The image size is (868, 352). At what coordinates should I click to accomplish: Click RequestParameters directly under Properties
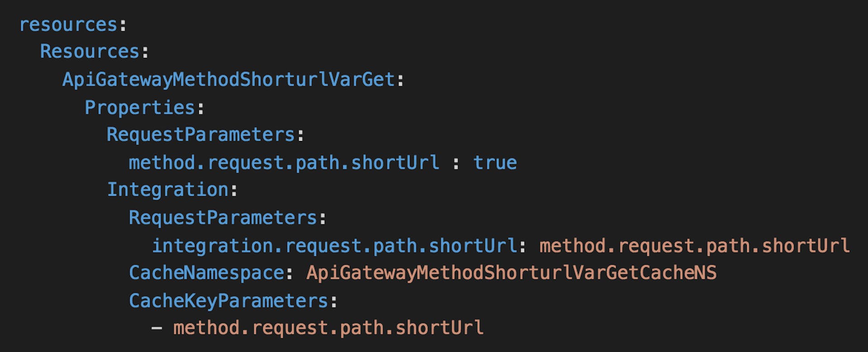coord(201,135)
